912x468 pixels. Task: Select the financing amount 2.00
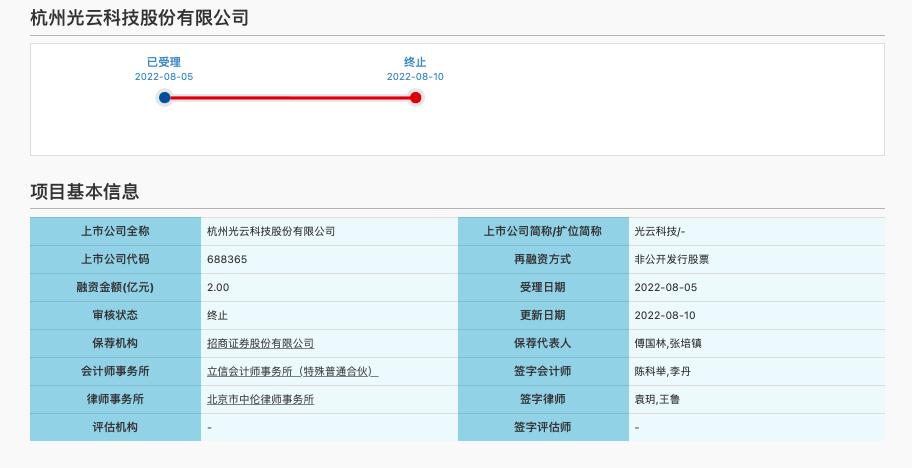(x=218, y=287)
